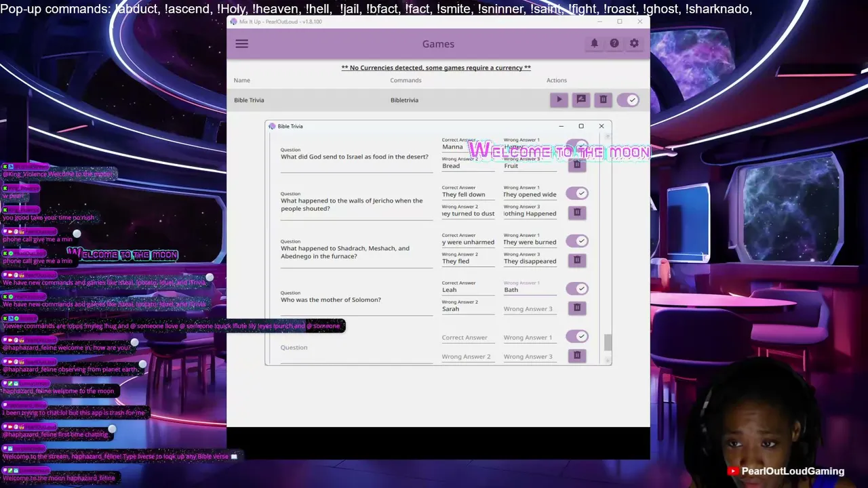Click the 'Games' page title
The height and width of the screenshot is (488, 868).
(438, 44)
